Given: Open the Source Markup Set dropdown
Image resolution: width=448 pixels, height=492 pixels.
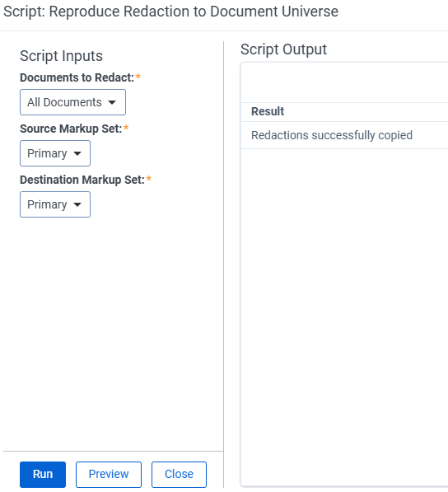Looking at the screenshot, I should [x=55, y=153].
